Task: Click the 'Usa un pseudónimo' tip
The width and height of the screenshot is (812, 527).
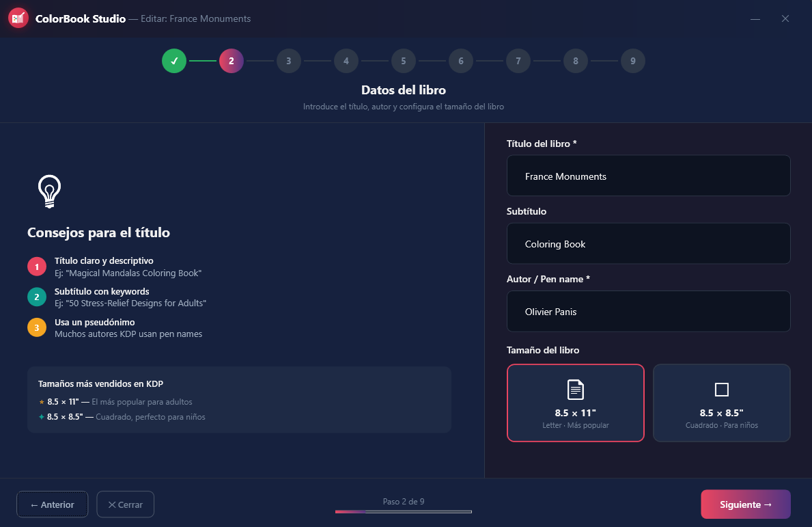Action: click(95, 322)
